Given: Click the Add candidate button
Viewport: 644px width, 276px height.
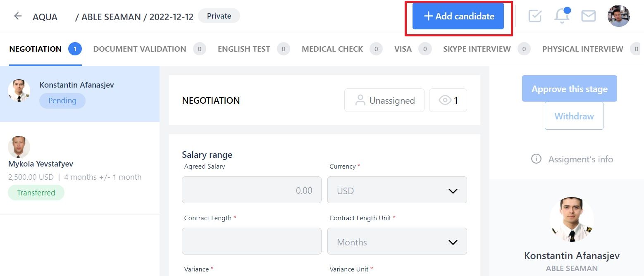Looking at the screenshot, I should pos(458,16).
